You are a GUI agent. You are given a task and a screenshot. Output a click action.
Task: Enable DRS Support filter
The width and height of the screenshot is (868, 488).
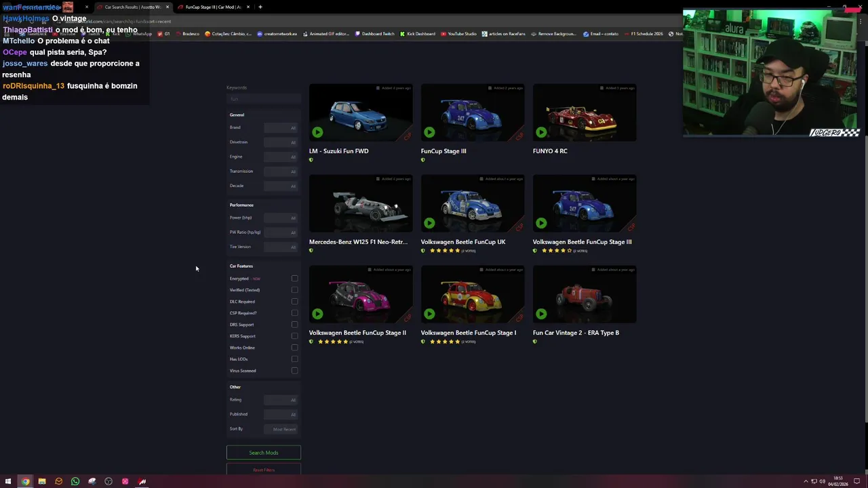pos(294,325)
